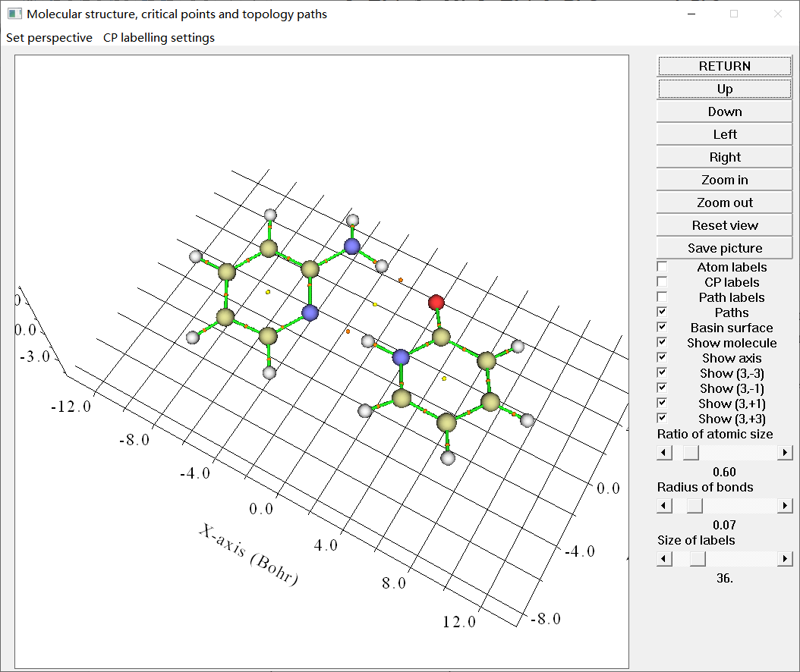800x672 pixels.
Task: Click the label size slider thumb
Action: 698,559
